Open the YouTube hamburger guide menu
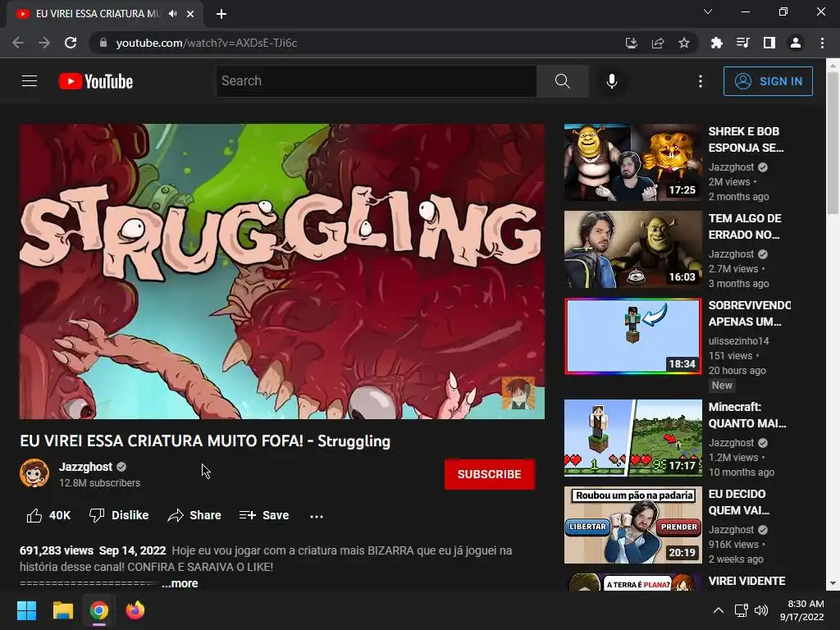Image resolution: width=840 pixels, height=630 pixels. pos(30,81)
